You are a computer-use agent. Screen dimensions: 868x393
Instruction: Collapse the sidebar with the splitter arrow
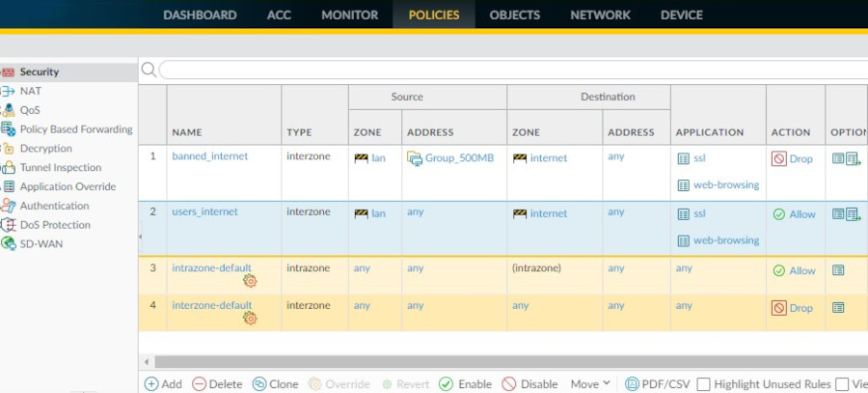[140, 237]
